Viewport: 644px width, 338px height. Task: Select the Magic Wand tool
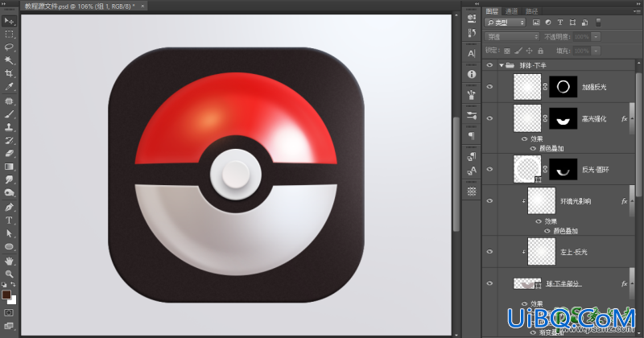click(x=9, y=60)
